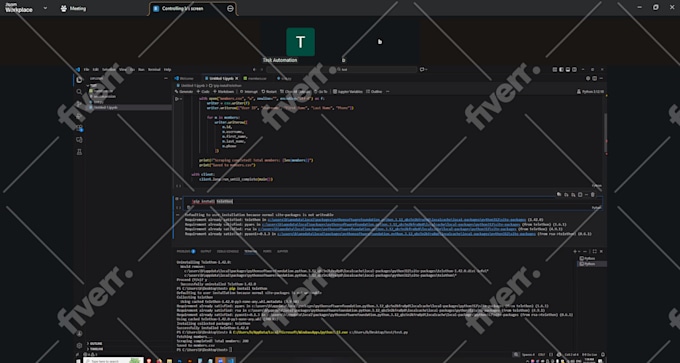Open the run cell dropdown arrow

click(181, 99)
